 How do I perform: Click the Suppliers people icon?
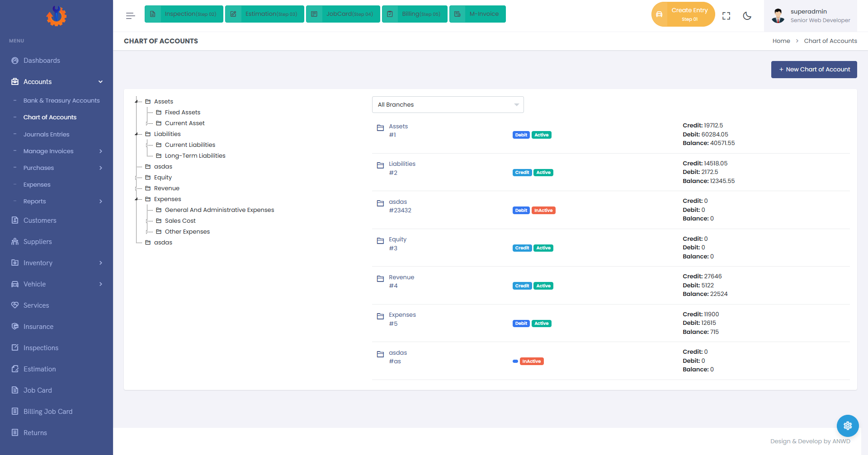click(15, 242)
